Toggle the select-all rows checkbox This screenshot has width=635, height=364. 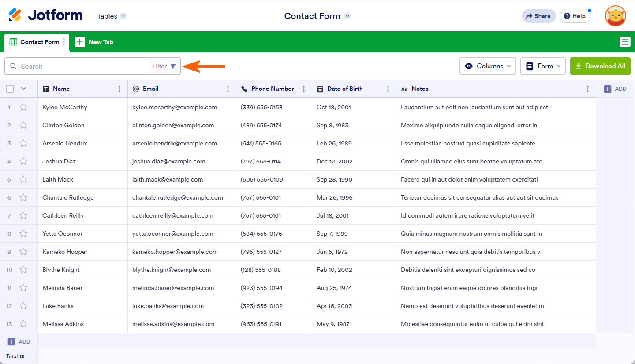(10, 89)
